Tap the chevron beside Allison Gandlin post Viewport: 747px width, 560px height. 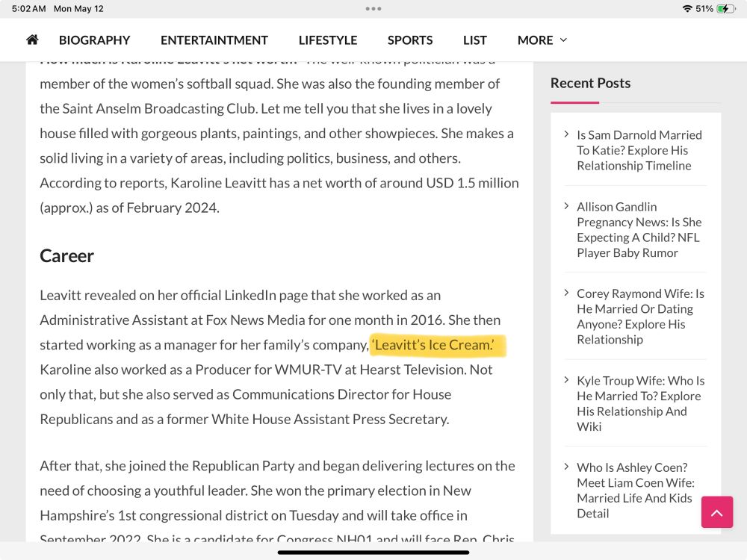tap(566, 206)
